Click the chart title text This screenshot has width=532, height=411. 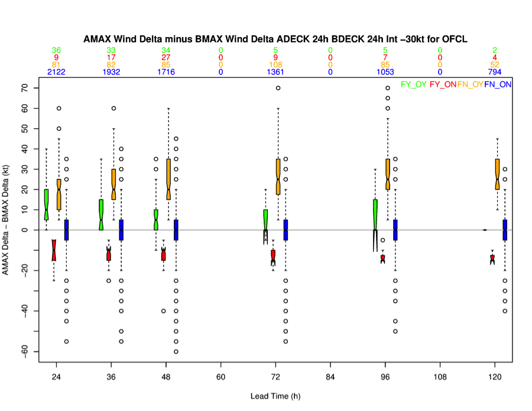pos(275,40)
